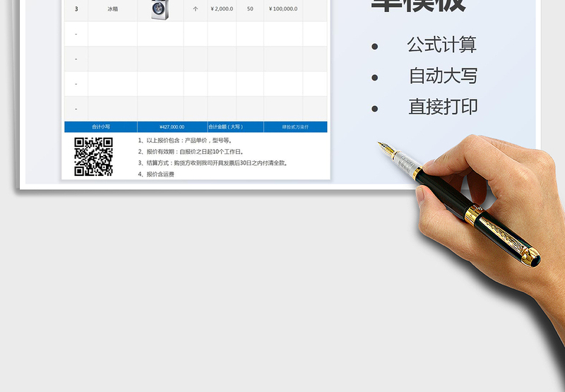565x392 pixels.
Task: Select the product name cell "冰箱"
Action: click(113, 9)
